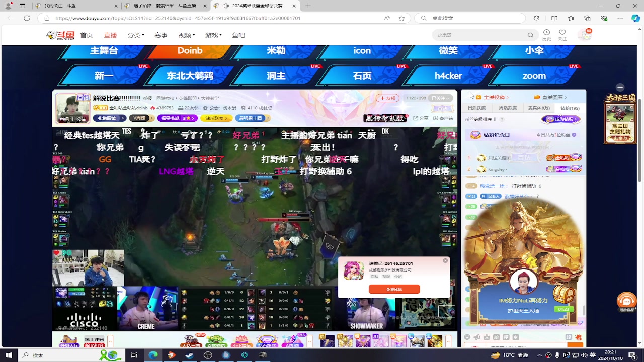Click the orange trial button in 诛神记 ad

click(x=394, y=289)
